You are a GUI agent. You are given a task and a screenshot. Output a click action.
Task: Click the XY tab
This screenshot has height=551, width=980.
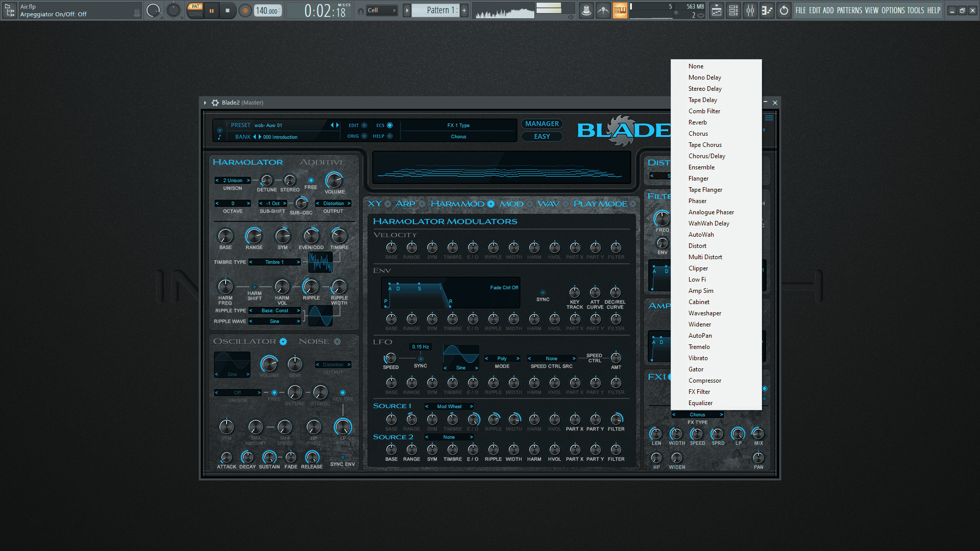click(x=375, y=204)
